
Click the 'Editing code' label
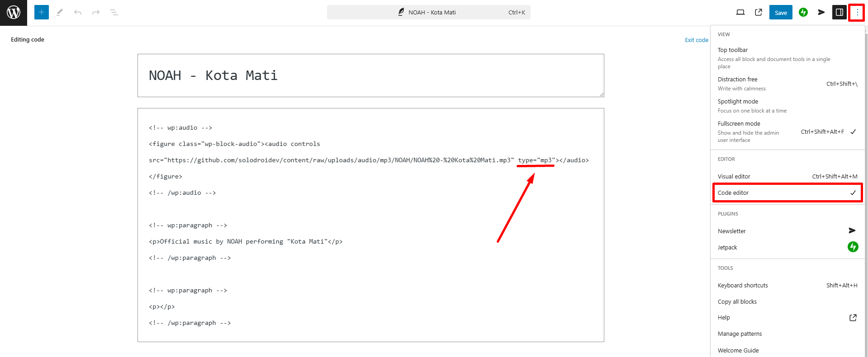28,39
